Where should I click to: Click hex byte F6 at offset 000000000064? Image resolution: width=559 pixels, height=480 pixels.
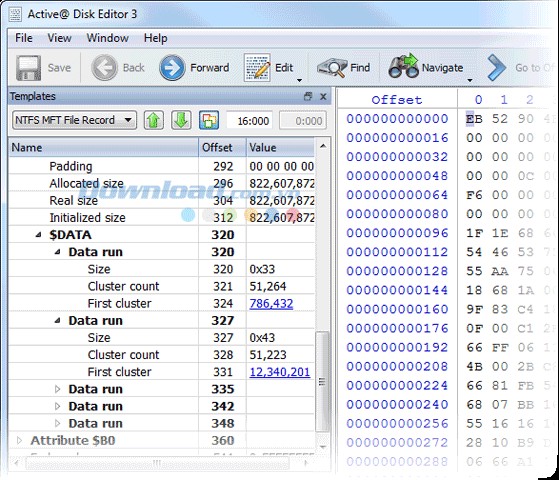(474, 195)
